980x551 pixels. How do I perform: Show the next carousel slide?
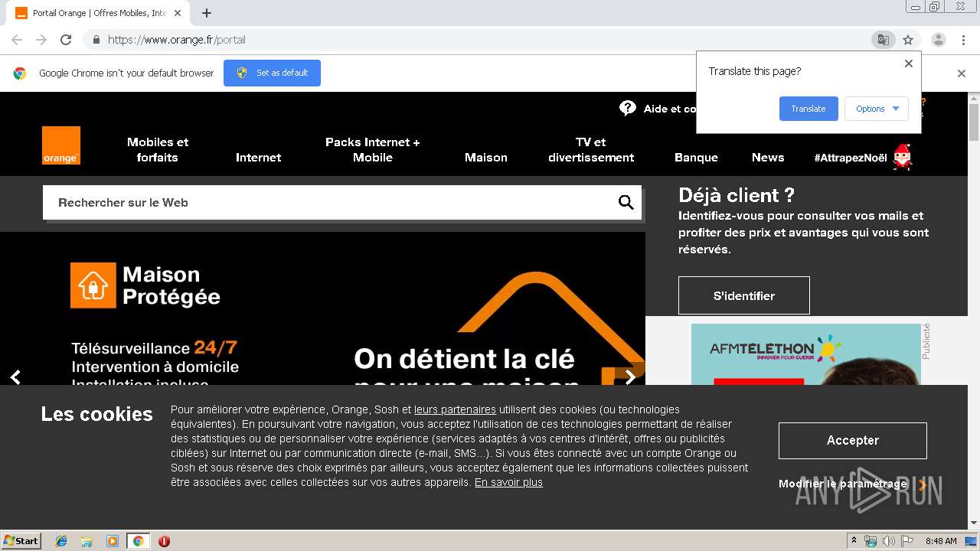(x=630, y=377)
